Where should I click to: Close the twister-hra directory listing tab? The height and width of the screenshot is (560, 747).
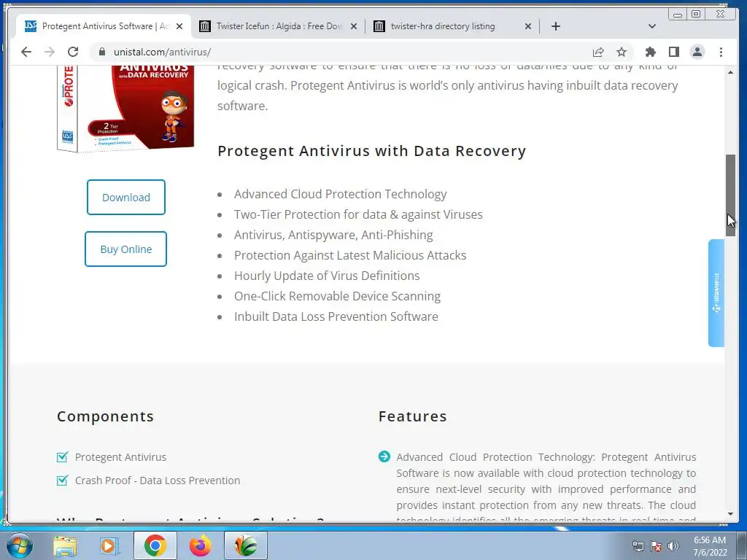[528, 26]
